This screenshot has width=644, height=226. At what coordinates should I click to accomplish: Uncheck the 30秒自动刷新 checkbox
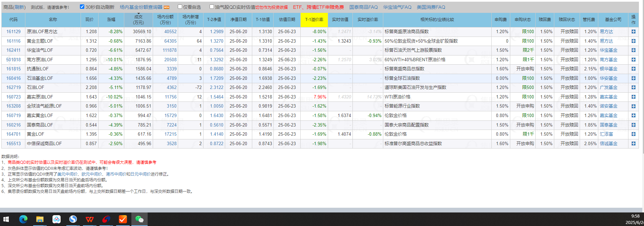click(x=82, y=7)
